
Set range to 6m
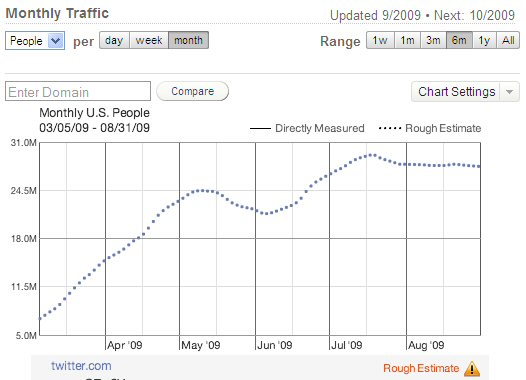point(459,40)
